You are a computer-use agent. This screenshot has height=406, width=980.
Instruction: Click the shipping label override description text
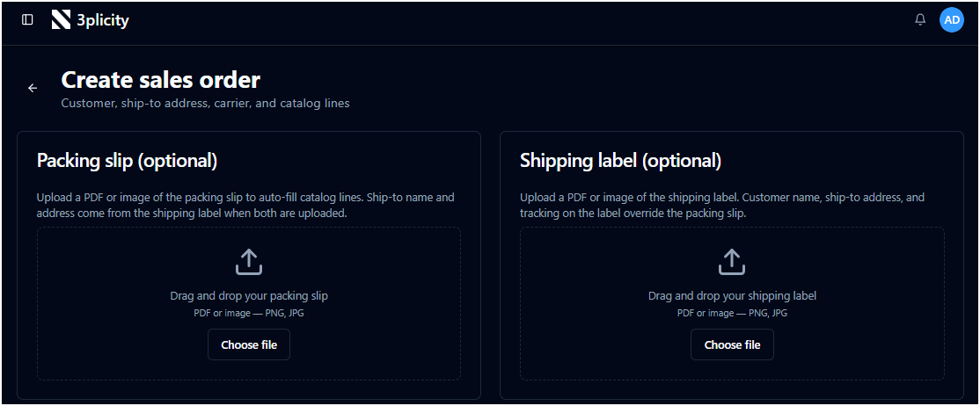point(722,205)
